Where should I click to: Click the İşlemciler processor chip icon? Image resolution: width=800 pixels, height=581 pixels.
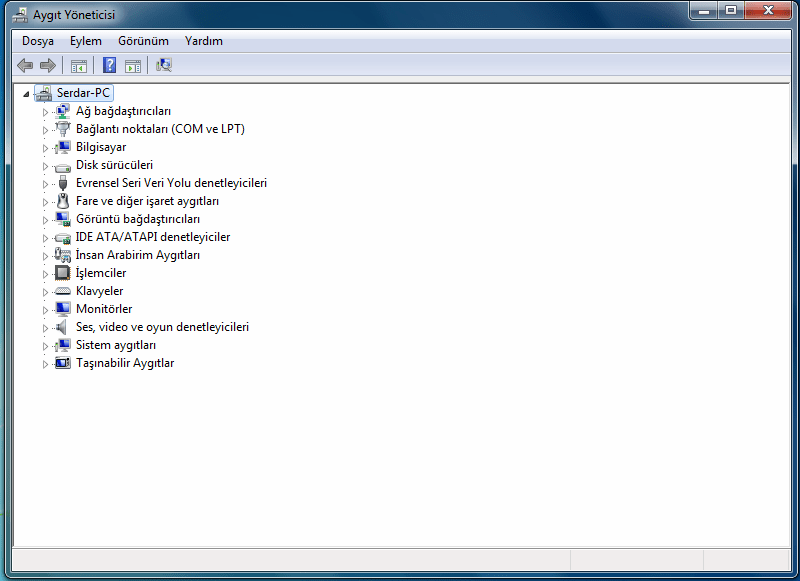point(63,273)
